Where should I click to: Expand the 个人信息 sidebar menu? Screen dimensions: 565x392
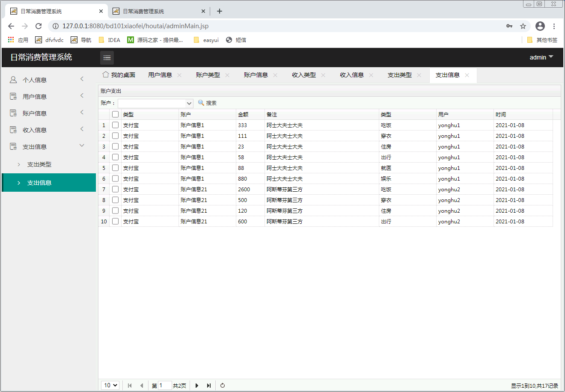point(82,79)
